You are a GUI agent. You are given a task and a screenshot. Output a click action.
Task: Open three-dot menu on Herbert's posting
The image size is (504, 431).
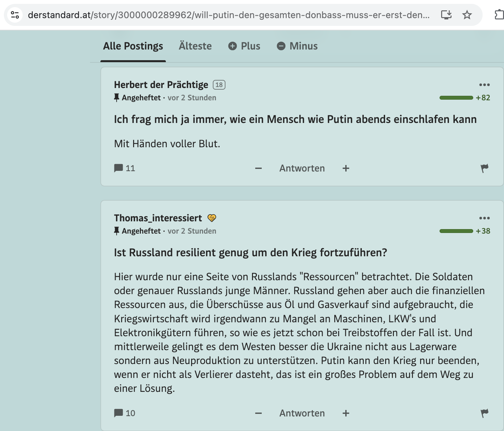484,85
